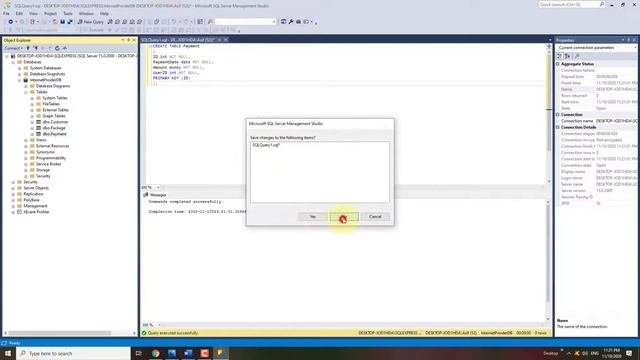This screenshot has width=640, height=360.
Task: Pin the SQLQuery1.sql document tab
Action: point(219,40)
